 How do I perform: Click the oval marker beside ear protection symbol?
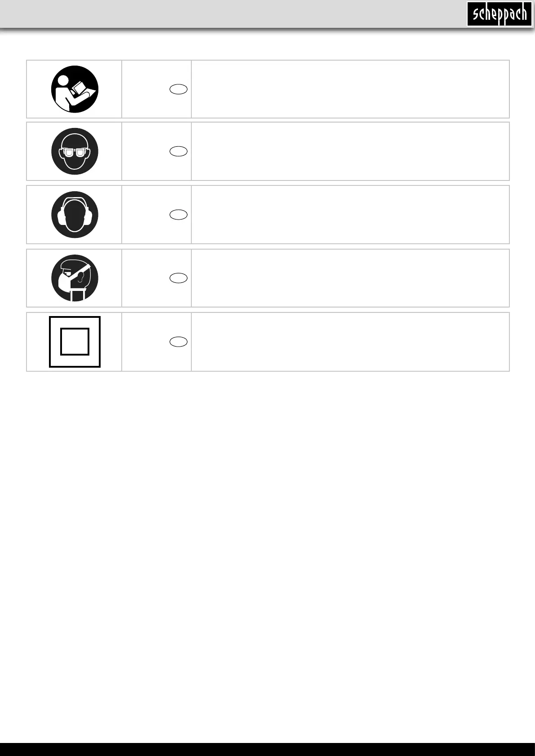click(178, 215)
